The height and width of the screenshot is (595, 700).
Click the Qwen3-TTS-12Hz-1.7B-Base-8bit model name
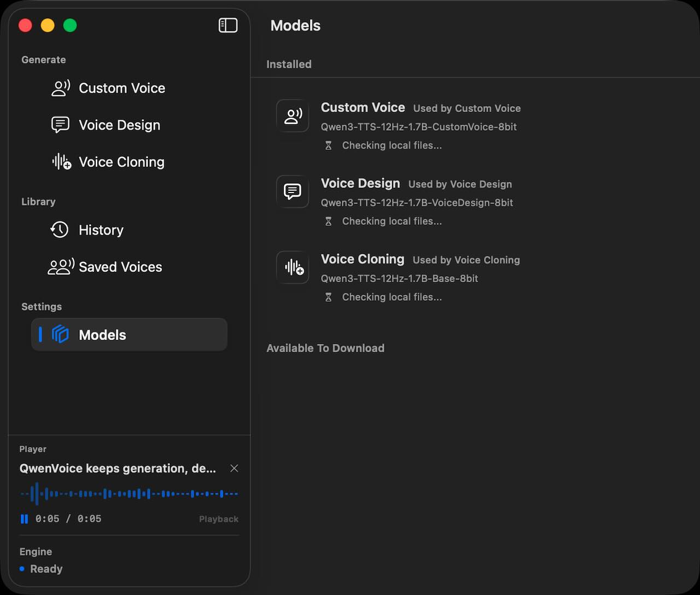(399, 278)
